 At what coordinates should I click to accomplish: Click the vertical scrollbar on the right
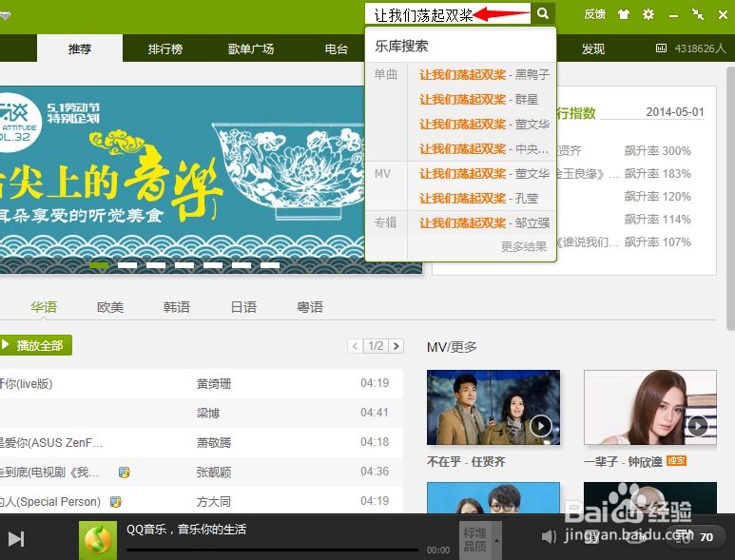click(x=730, y=198)
